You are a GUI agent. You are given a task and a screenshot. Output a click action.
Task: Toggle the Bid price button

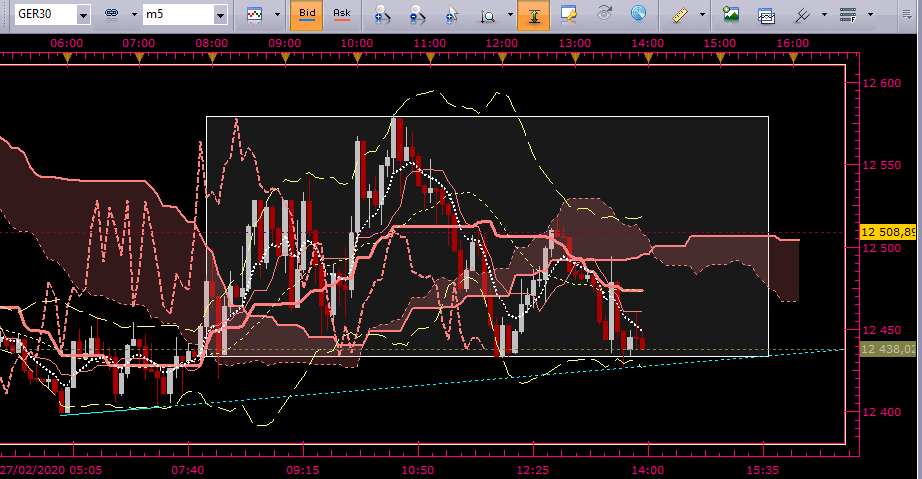tap(307, 15)
